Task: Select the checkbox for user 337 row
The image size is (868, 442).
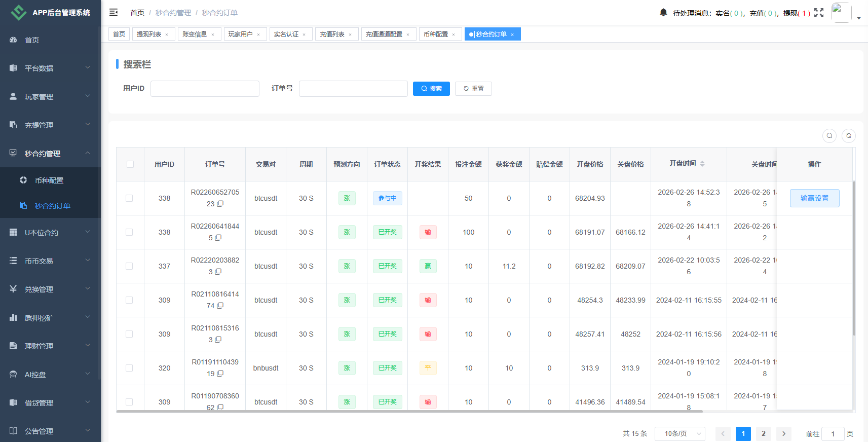Action: (130, 266)
